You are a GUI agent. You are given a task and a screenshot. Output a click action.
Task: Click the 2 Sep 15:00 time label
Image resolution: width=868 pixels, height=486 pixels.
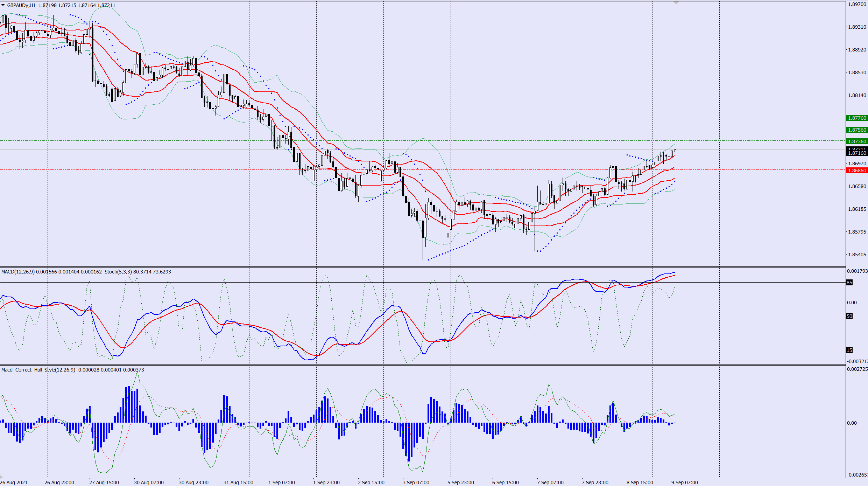371,482
